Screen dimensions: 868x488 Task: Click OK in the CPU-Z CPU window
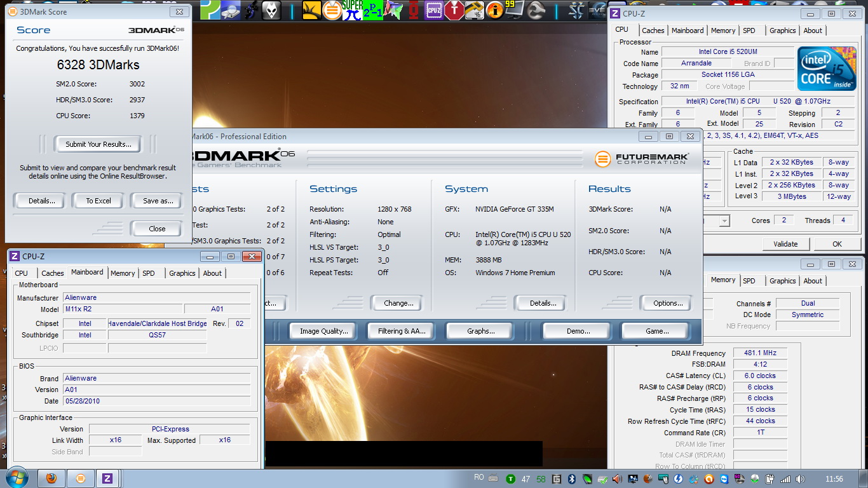[x=837, y=244]
